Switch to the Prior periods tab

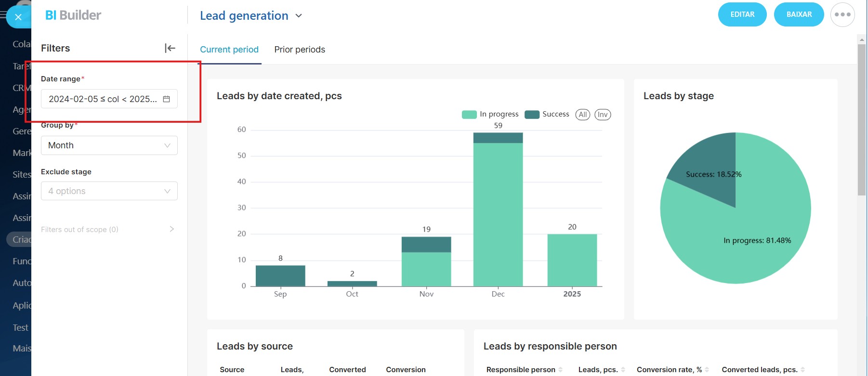click(300, 50)
